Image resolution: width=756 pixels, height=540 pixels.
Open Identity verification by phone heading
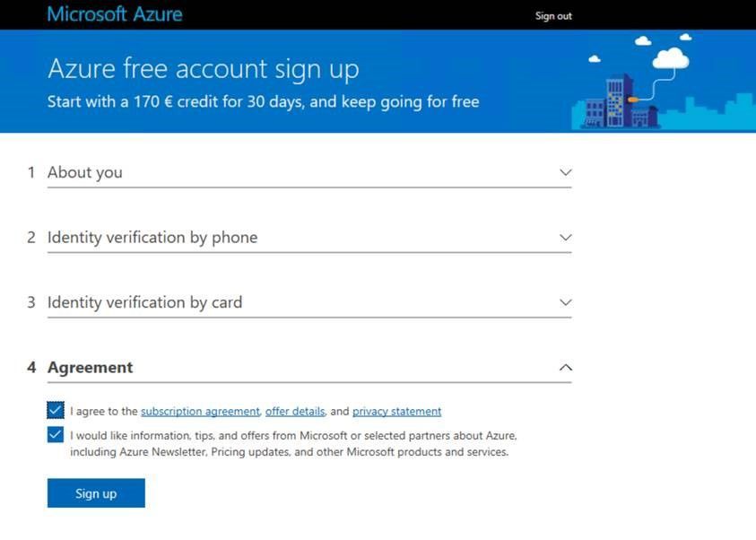152,237
